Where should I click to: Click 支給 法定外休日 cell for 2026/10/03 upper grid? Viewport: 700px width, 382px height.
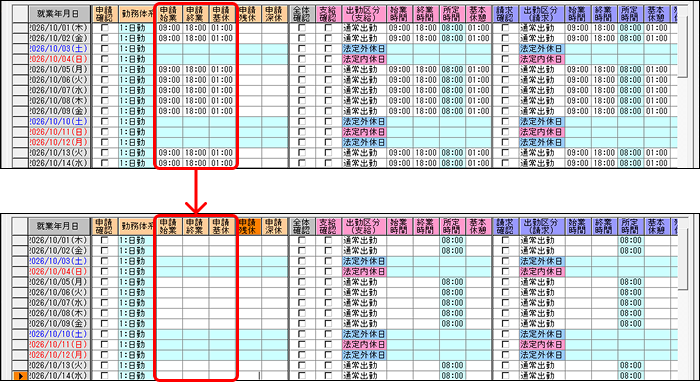pyautogui.click(x=363, y=49)
